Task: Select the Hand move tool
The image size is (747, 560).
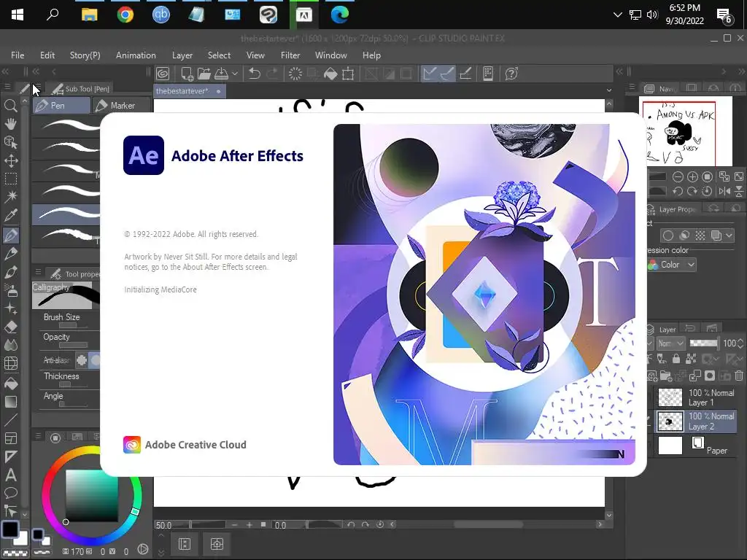Action: tap(10, 124)
